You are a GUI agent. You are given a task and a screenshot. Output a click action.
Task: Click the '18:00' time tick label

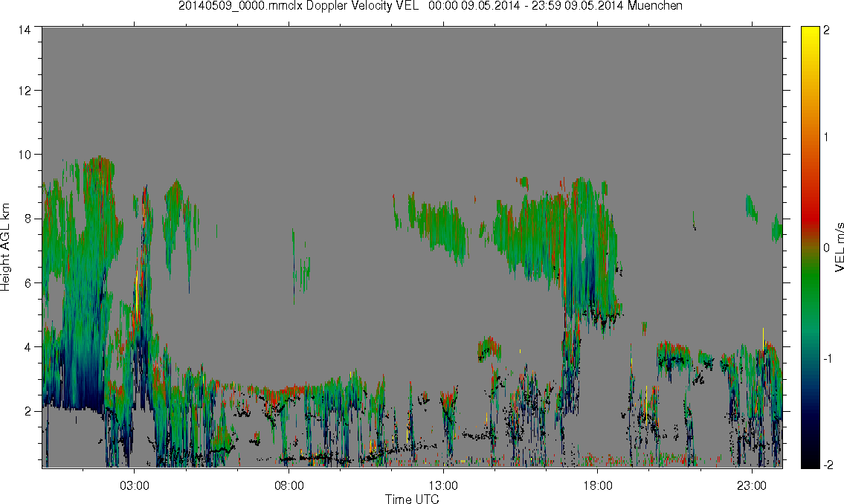(x=598, y=485)
